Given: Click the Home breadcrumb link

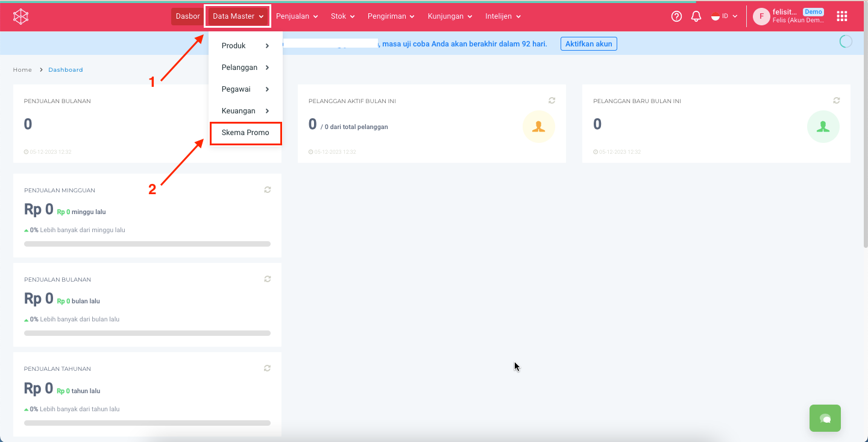Looking at the screenshot, I should [22, 70].
